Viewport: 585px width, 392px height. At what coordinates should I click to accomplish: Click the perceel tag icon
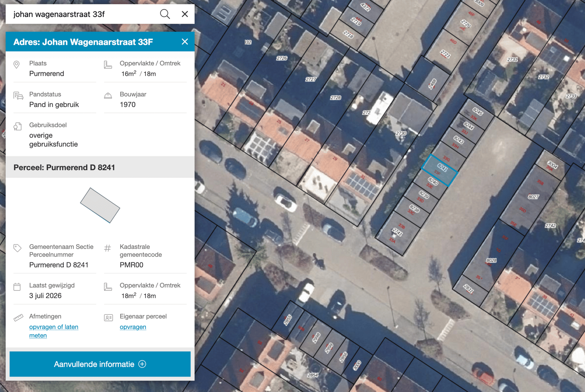click(x=17, y=248)
